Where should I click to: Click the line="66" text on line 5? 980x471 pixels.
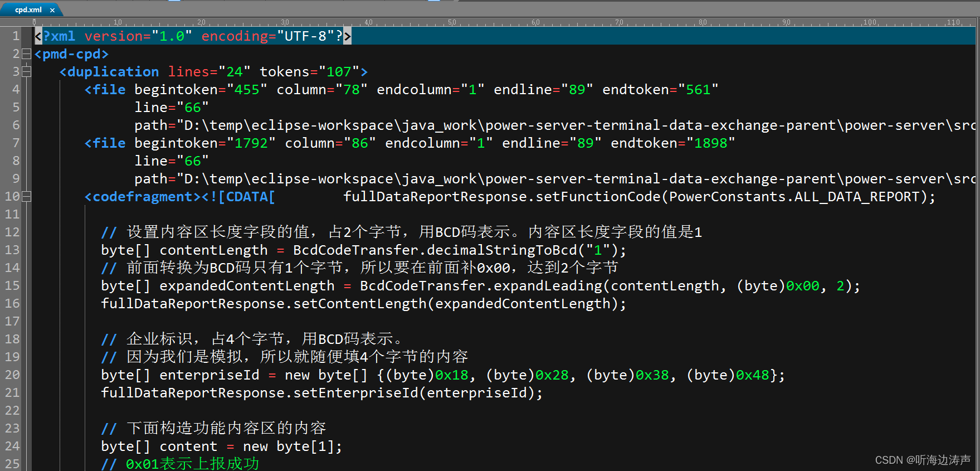coord(172,108)
